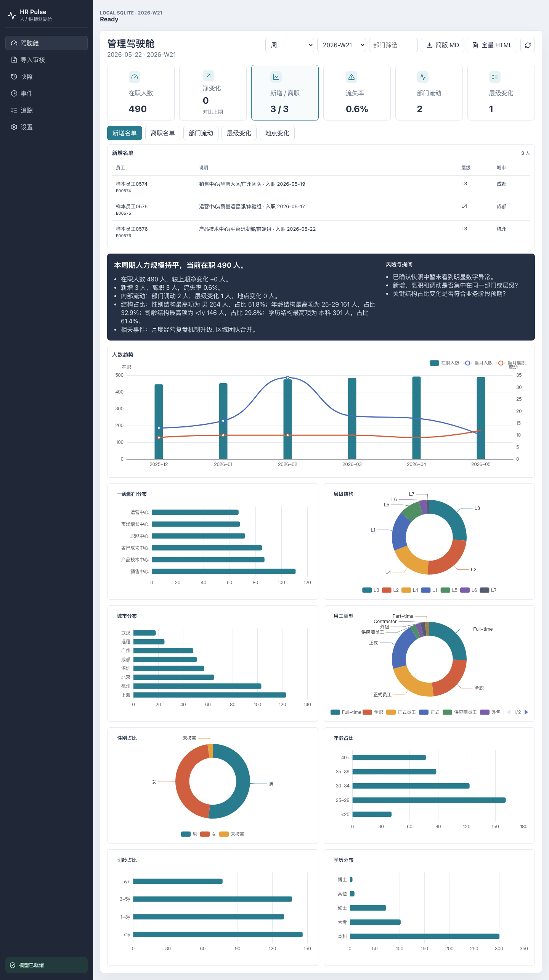Toggle 供应商员工 in 用工类型 legend
Screen dimensions: 549x980
click(x=460, y=712)
